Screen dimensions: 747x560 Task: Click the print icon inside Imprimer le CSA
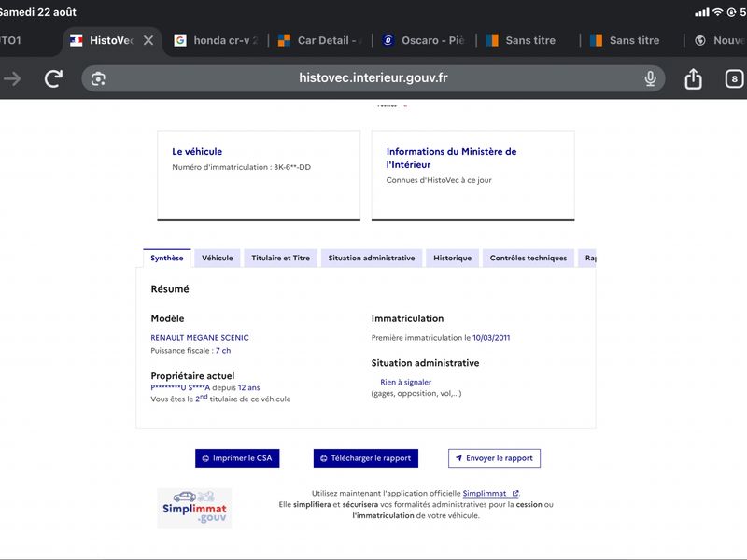pos(205,458)
